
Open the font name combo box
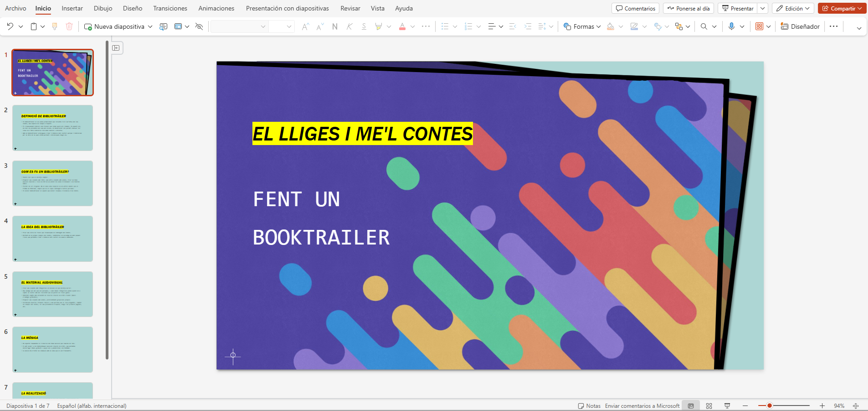239,26
